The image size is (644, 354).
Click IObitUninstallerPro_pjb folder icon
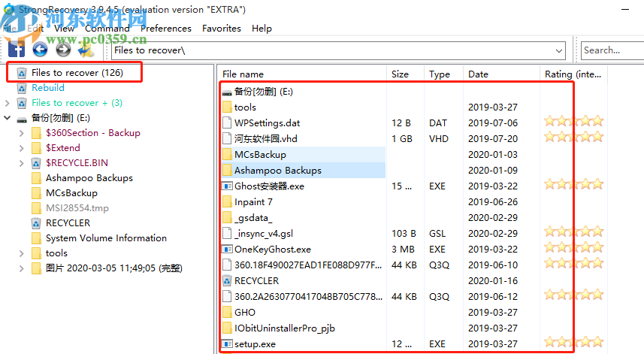click(x=227, y=328)
